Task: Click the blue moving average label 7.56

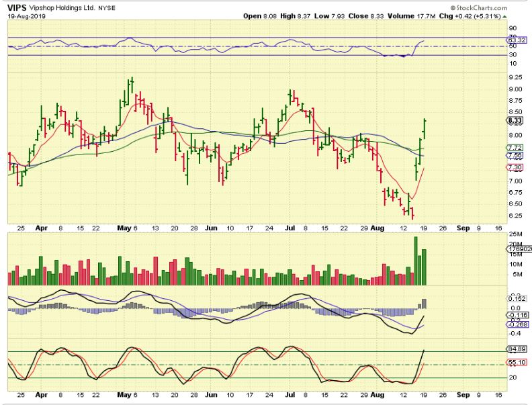Action: tap(515, 156)
